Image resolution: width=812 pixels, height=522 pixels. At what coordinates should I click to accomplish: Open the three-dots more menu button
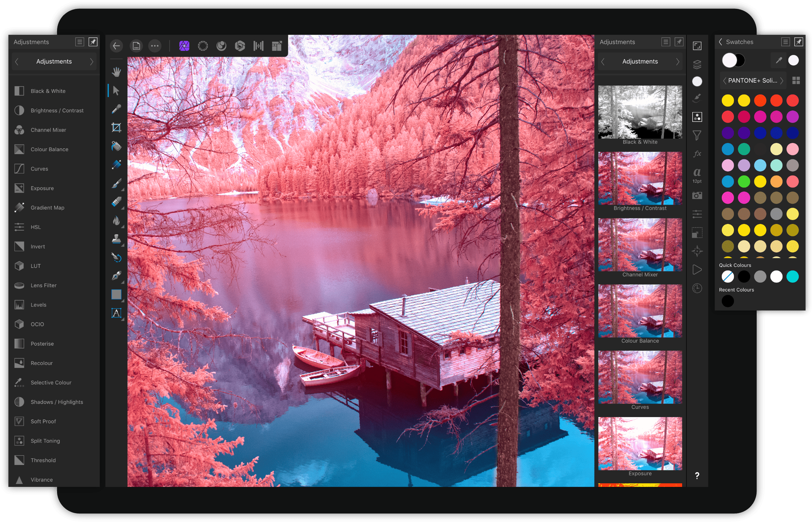pyautogui.click(x=154, y=46)
